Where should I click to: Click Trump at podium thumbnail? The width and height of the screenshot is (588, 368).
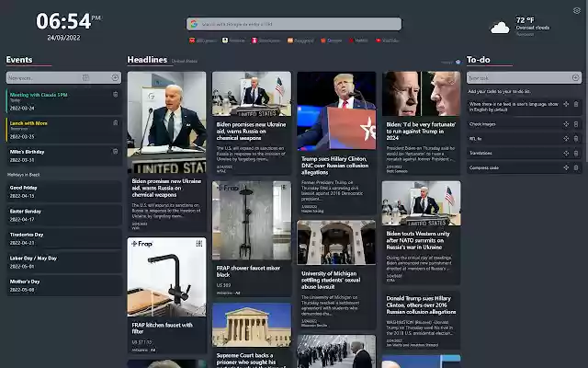pos(336,110)
